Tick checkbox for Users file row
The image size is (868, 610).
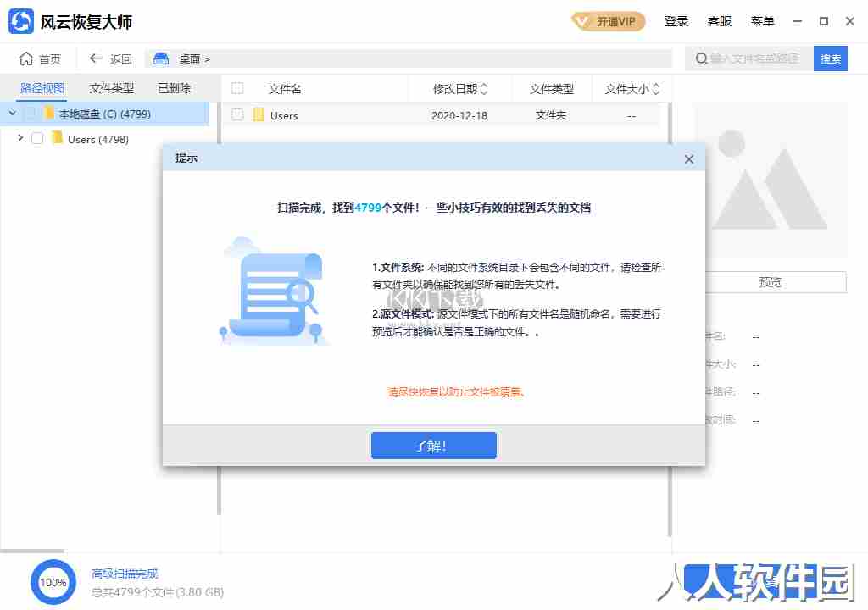[237, 114]
